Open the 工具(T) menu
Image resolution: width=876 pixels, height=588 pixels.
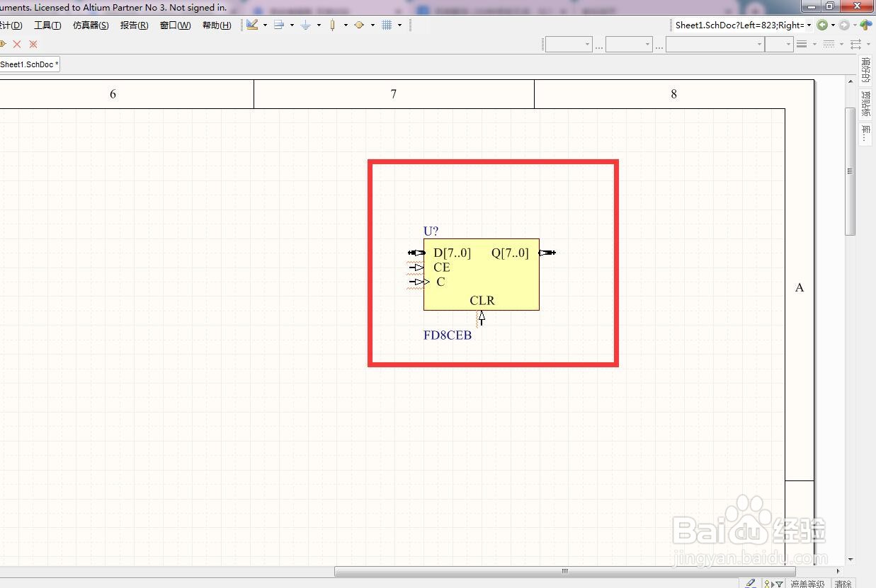tap(47, 25)
